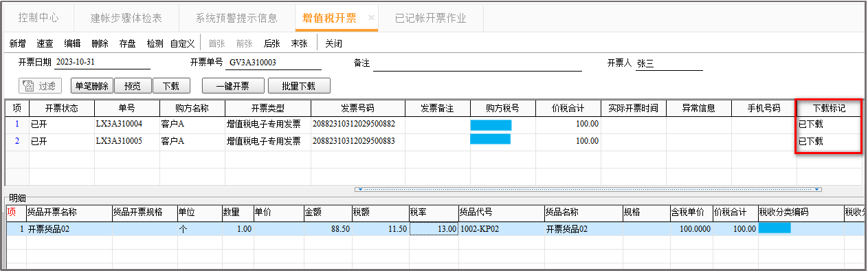This screenshot has height=271, width=868.
Task: Click invoice number 20882310312029500883
Action: tap(354, 141)
